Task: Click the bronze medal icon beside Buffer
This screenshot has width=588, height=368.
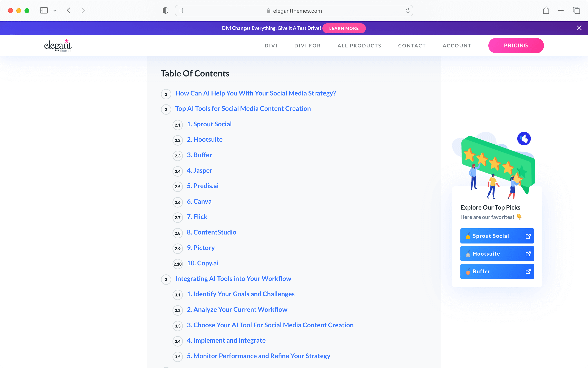Action: point(468,272)
